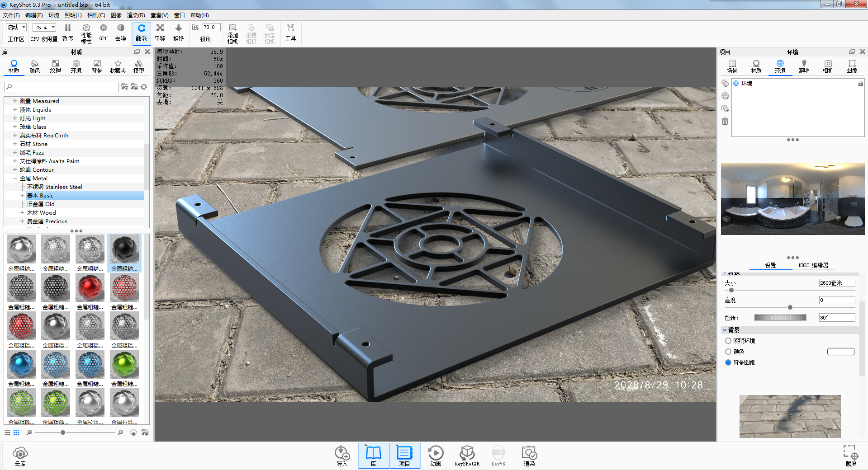868x470 pixels.
Task: Expand the 玻璃 Glass folder
Action: coord(15,127)
